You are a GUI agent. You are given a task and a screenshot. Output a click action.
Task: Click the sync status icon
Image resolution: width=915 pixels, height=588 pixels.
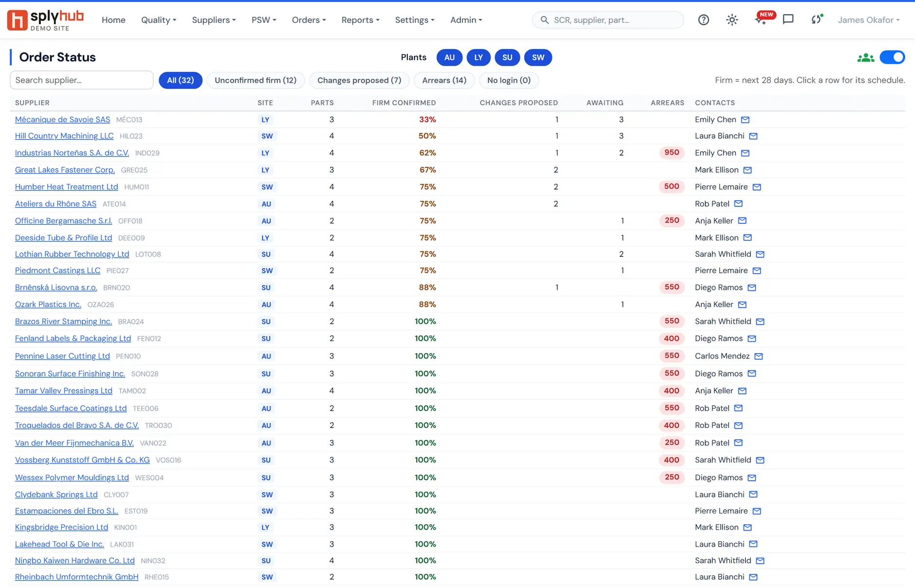coord(817,19)
